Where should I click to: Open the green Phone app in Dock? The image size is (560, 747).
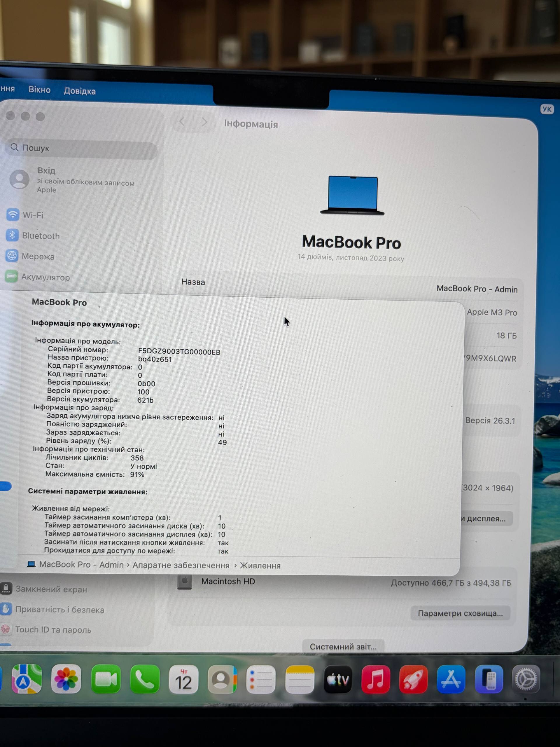[145, 679]
